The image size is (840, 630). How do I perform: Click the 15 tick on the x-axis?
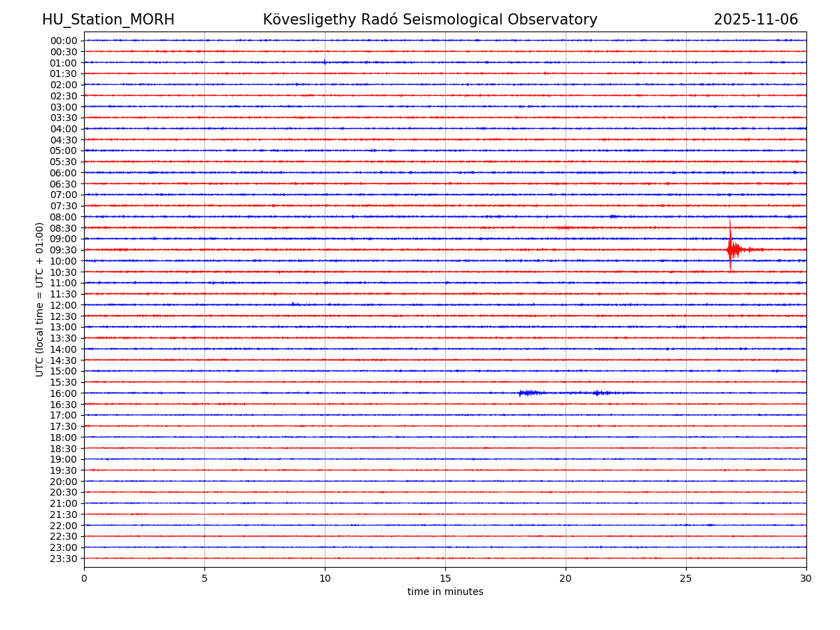point(445,578)
